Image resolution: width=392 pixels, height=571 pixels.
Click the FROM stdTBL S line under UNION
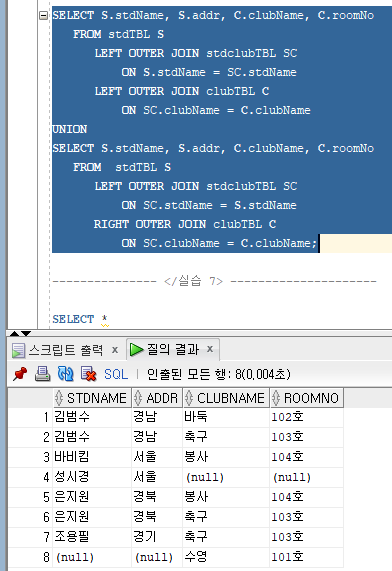[x=122, y=168]
